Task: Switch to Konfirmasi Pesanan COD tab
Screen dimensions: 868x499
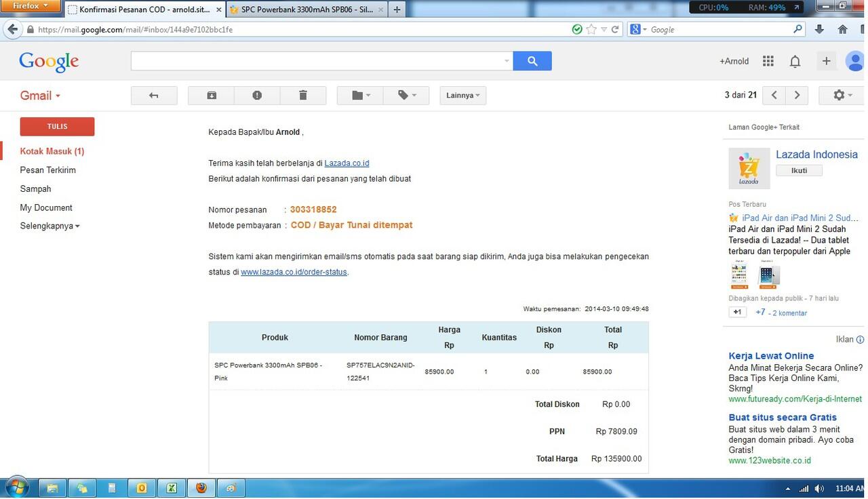Action: pyautogui.click(x=145, y=10)
